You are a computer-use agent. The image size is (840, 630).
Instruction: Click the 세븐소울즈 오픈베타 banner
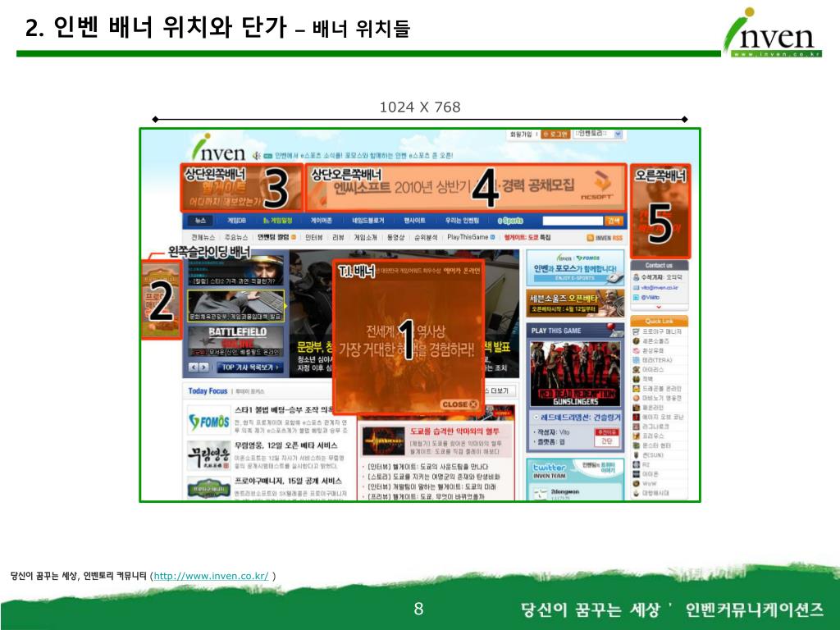(x=575, y=304)
